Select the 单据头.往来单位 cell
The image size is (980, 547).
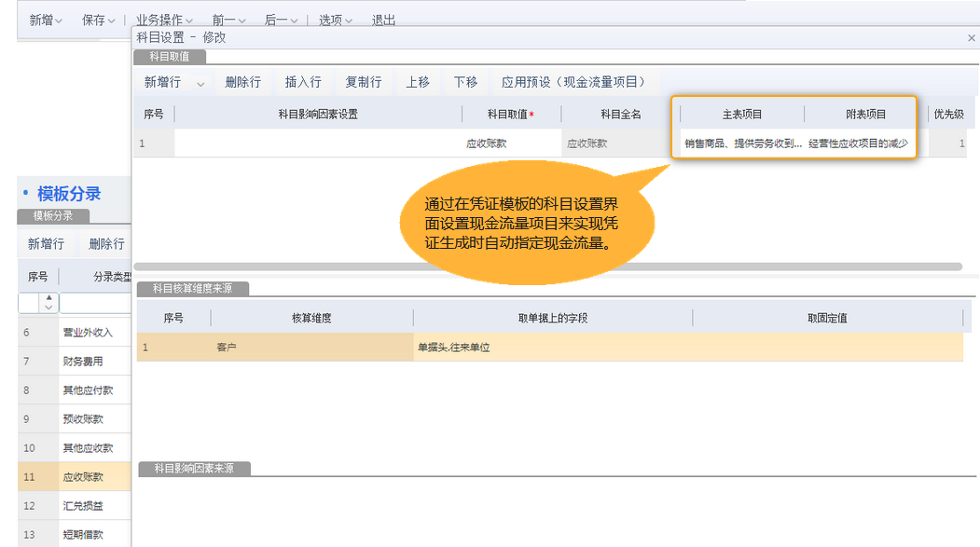coord(553,348)
